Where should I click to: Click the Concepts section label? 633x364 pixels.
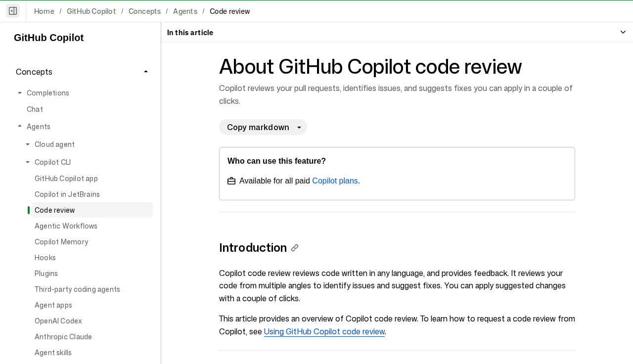tap(34, 72)
